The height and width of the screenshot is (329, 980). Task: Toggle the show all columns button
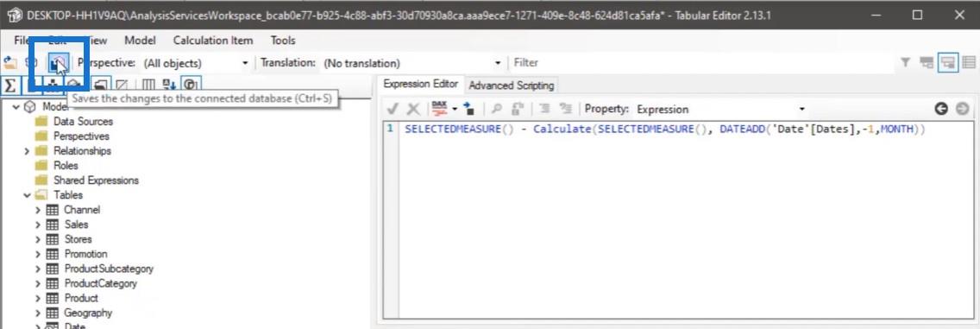148,85
